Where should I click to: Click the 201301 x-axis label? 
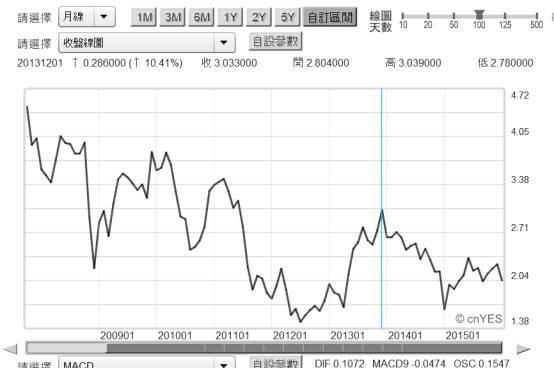(x=347, y=336)
